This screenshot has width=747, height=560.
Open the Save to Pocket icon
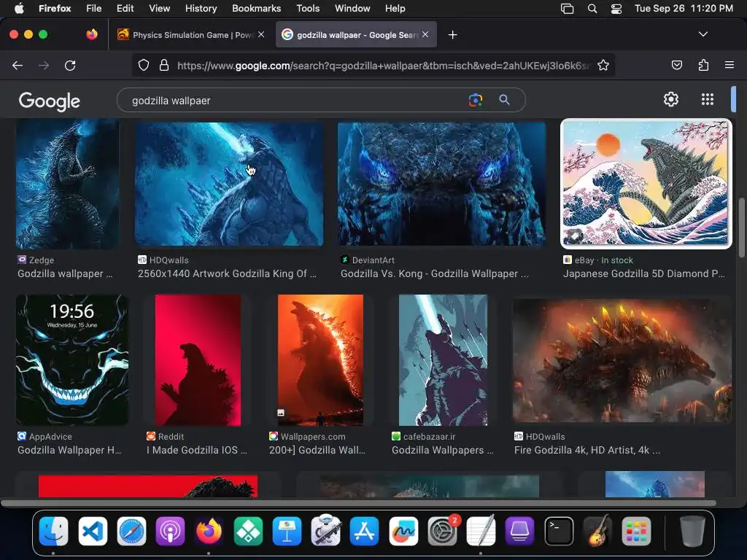676,65
